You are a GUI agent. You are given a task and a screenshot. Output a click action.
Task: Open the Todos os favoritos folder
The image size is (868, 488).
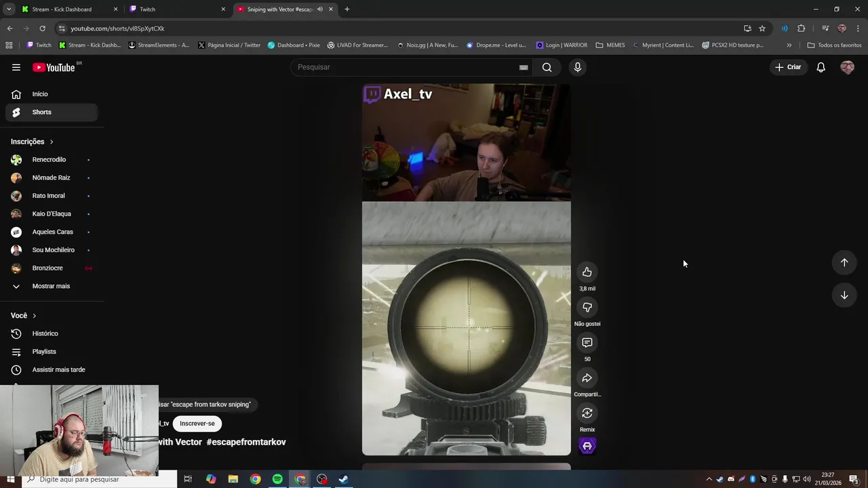(x=834, y=45)
